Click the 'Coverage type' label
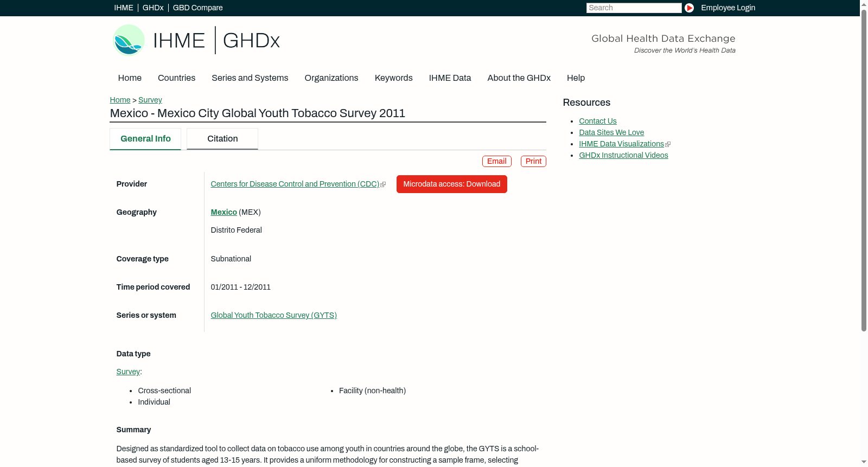This screenshot has height=467, width=868. (x=143, y=259)
